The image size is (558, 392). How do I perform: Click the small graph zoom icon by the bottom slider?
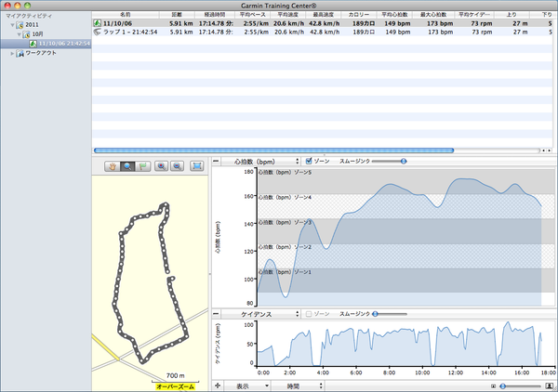(x=493, y=385)
